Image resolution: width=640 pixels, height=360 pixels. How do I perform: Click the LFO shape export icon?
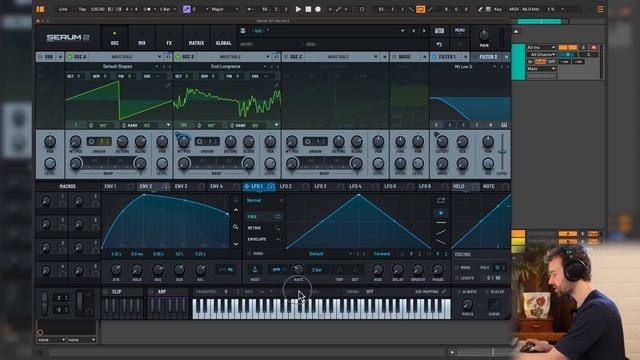point(441,200)
